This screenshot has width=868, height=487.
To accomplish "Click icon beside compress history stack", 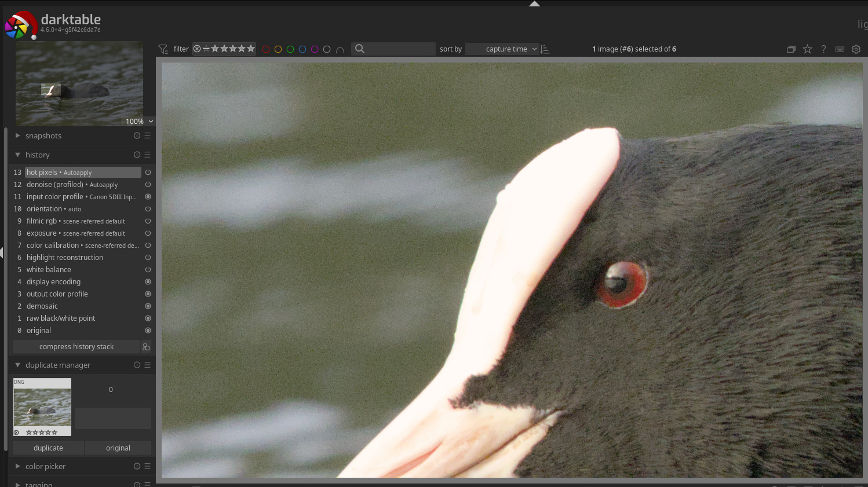I will 146,347.
